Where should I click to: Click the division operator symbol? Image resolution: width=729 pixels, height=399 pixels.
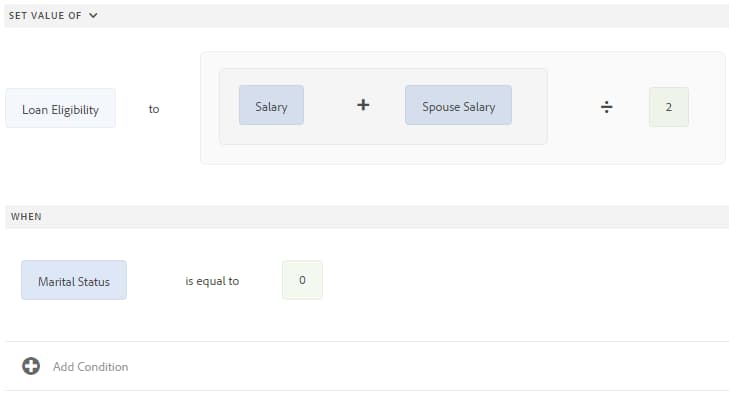point(606,107)
